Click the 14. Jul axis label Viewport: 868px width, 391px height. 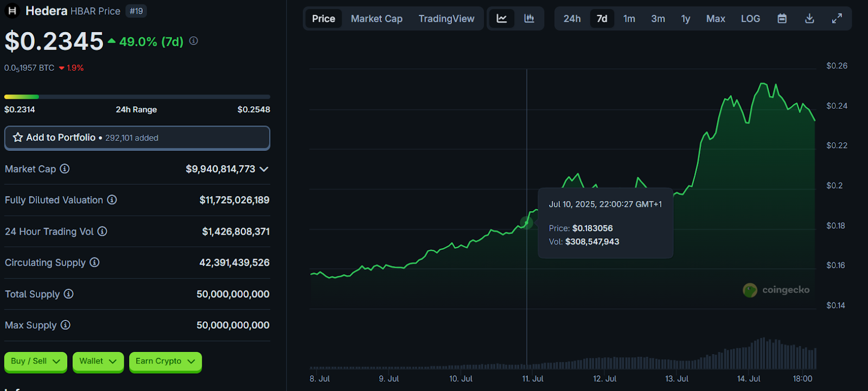(x=749, y=379)
